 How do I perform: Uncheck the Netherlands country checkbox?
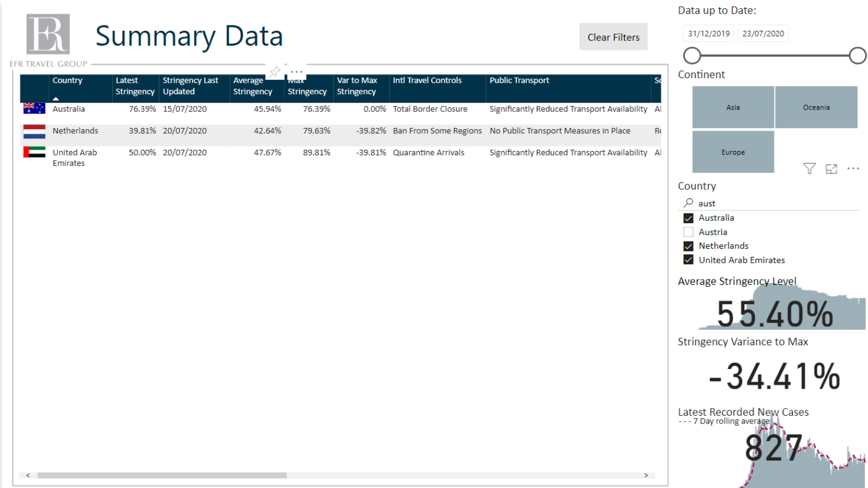click(x=688, y=246)
